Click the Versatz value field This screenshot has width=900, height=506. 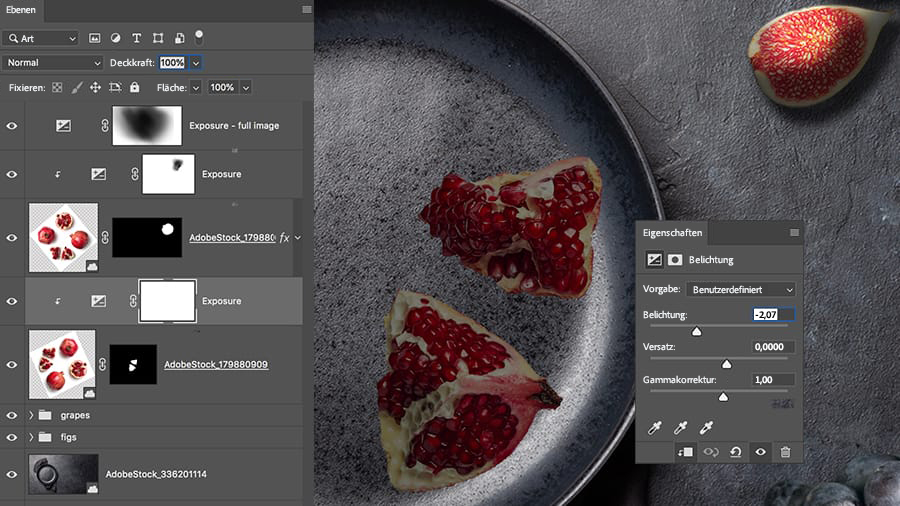(x=773, y=347)
